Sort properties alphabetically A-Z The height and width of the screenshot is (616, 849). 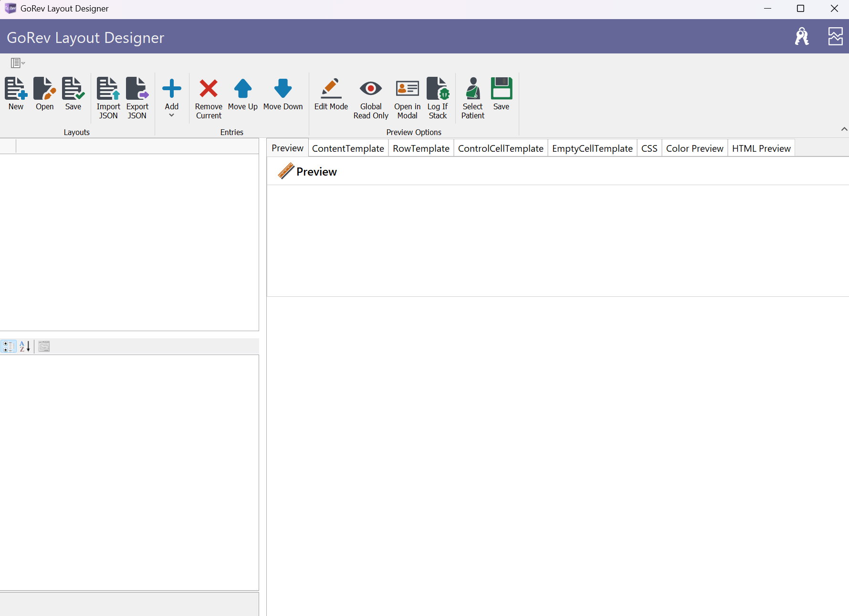[25, 346]
